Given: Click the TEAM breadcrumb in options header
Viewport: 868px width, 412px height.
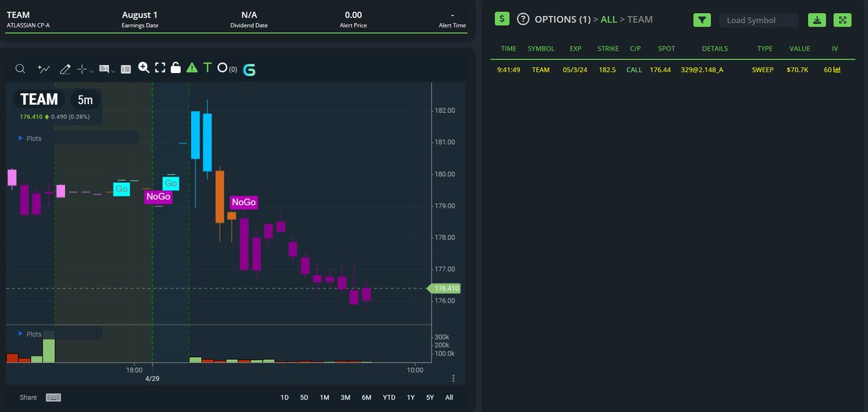Looking at the screenshot, I should (x=640, y=20).
